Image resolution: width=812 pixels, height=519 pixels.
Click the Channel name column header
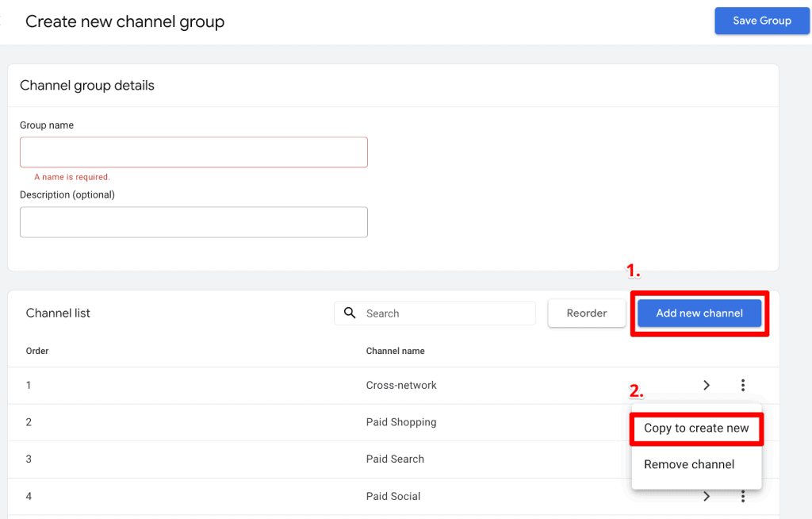[x=395, y=351]
